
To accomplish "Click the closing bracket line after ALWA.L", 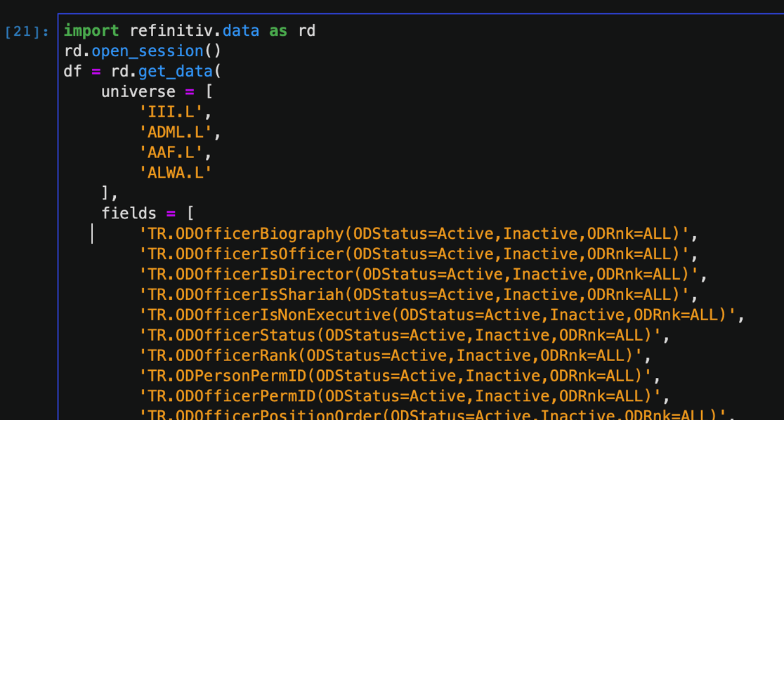I will coord(110,193).
